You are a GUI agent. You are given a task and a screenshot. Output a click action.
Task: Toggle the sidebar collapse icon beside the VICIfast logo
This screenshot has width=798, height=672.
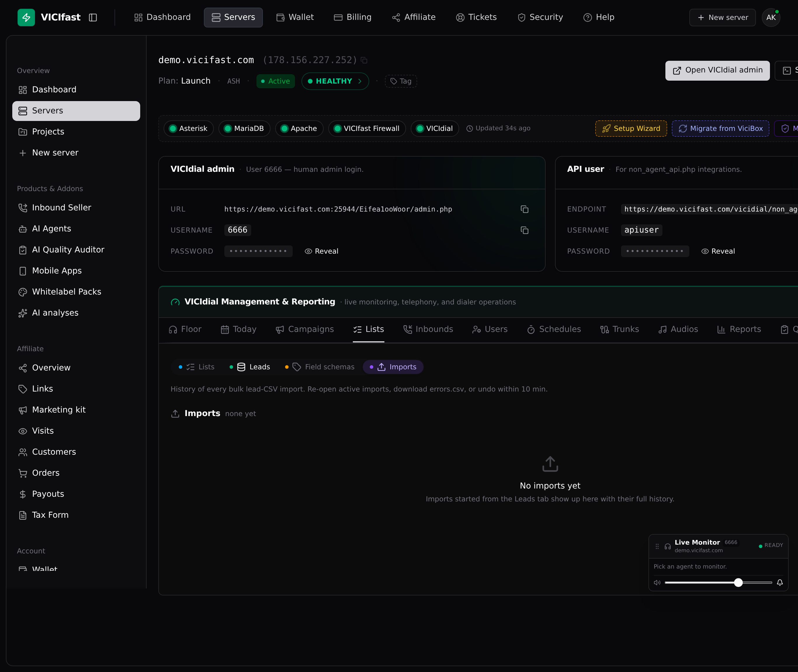click(93, 18)
